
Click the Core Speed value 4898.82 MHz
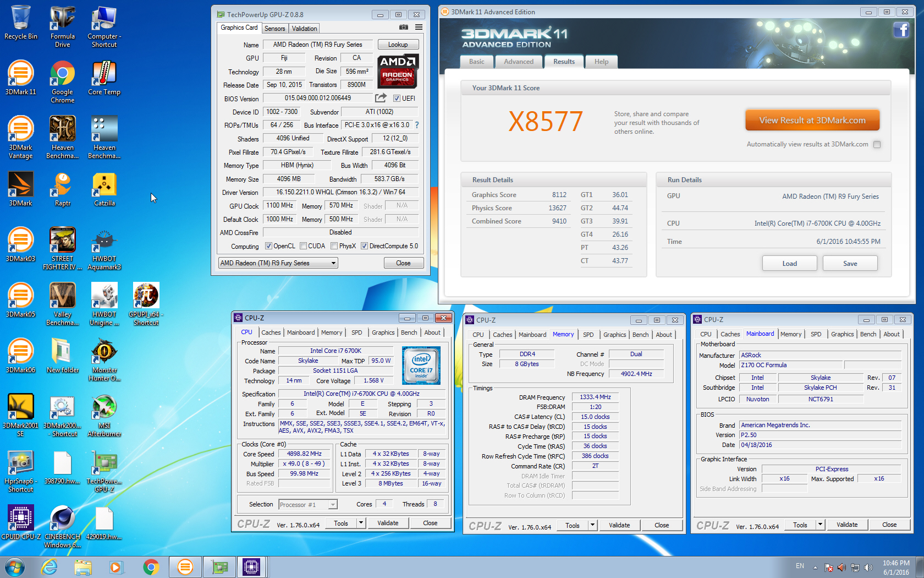click(304, 454)
